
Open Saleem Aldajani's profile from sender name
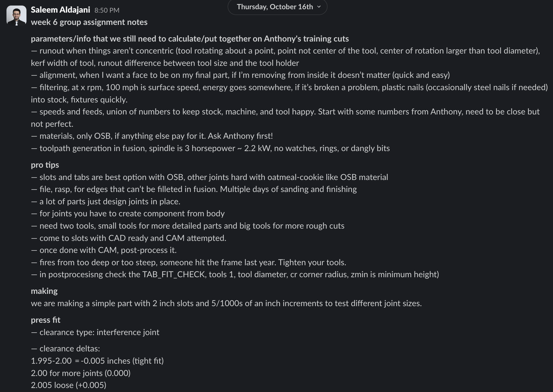(60, 10)
